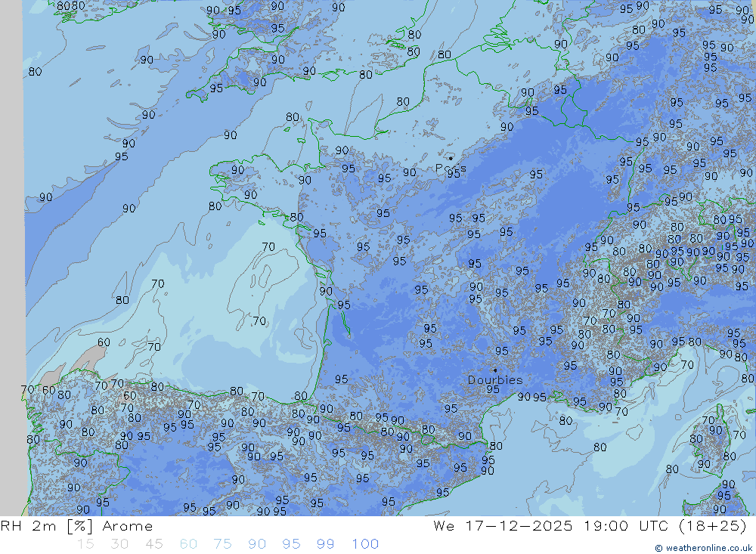This screenshot has height=554, width=756.
Task: Select the legend value 95 in the scale
Action: coord(291,544)
